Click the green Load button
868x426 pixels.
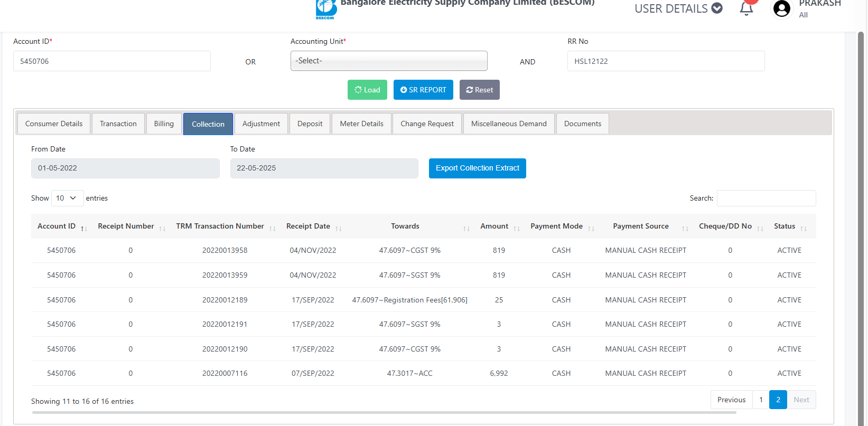tap(367, 90)
